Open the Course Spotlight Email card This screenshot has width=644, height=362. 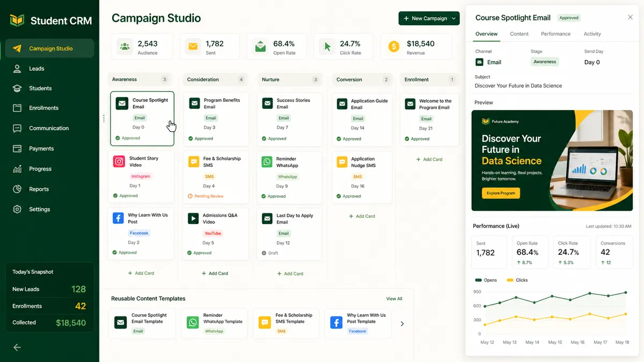142,119
